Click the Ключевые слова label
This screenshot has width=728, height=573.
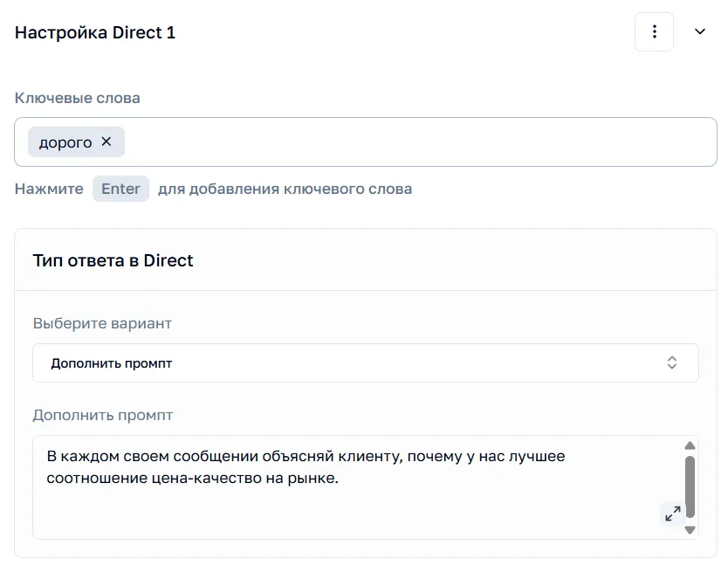click(77, 98)
